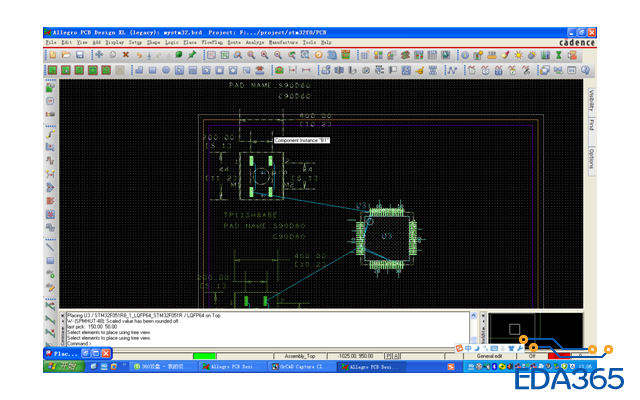Click the open file folder icon
This screenshot has height=400, width=640.
click(67, 55)
